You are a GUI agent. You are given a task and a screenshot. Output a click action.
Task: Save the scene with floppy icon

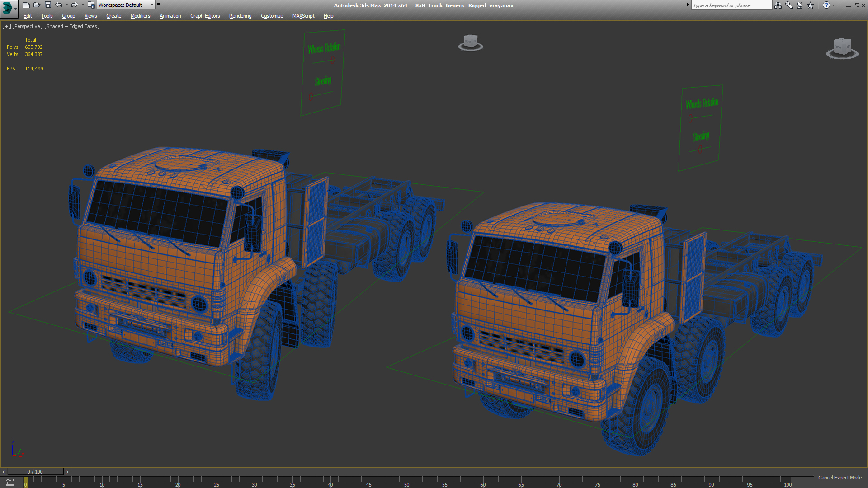[48, 5]
